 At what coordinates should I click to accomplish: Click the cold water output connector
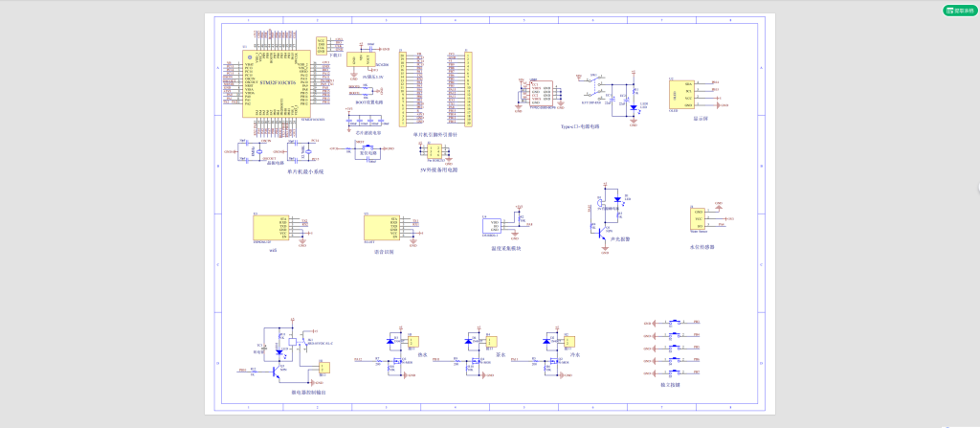tap(571, 342)
